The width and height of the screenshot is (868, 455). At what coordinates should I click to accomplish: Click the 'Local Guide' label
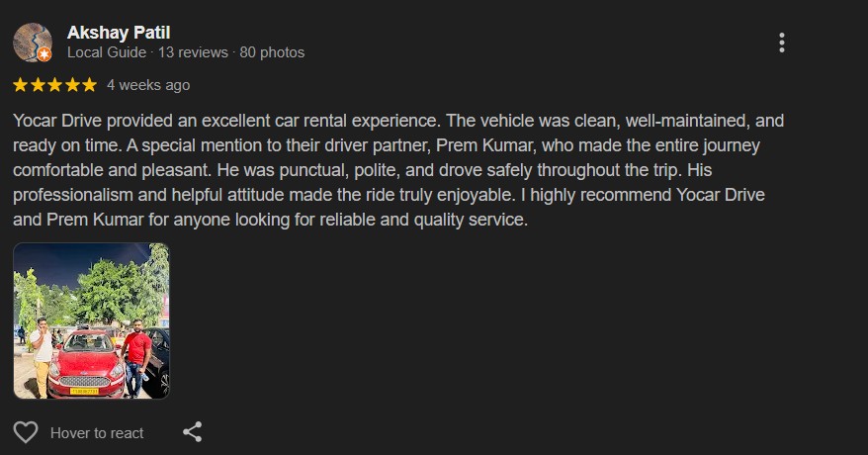click(107, 52)
